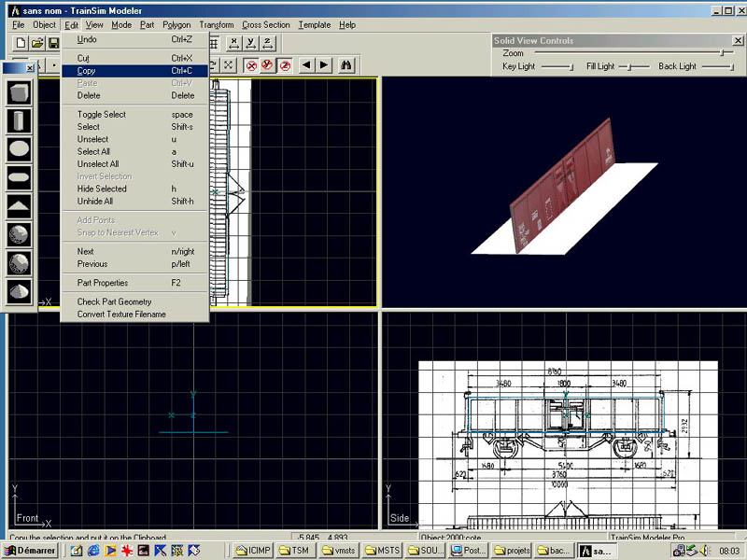Choose Toggle Select from Edit menu
The width and height of the screenshot is (747, 560).
coord(101,115)
